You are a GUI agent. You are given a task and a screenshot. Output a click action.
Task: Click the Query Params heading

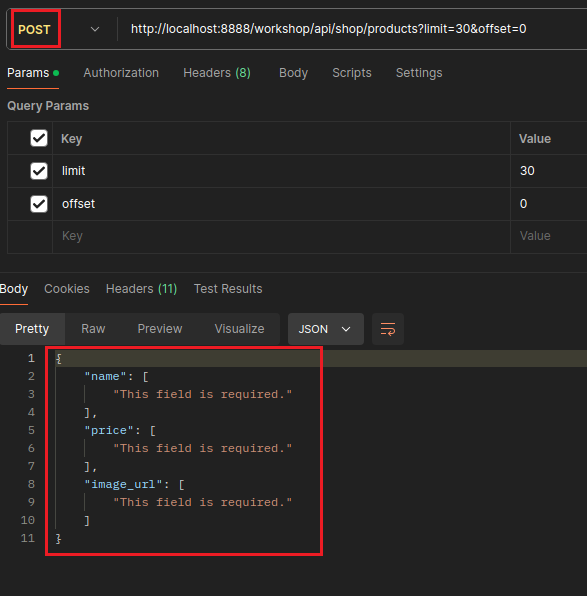click(48, 106)
